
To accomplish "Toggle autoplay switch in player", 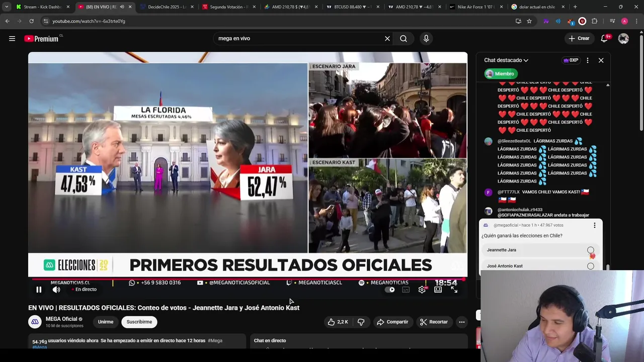I will (390, 290).
